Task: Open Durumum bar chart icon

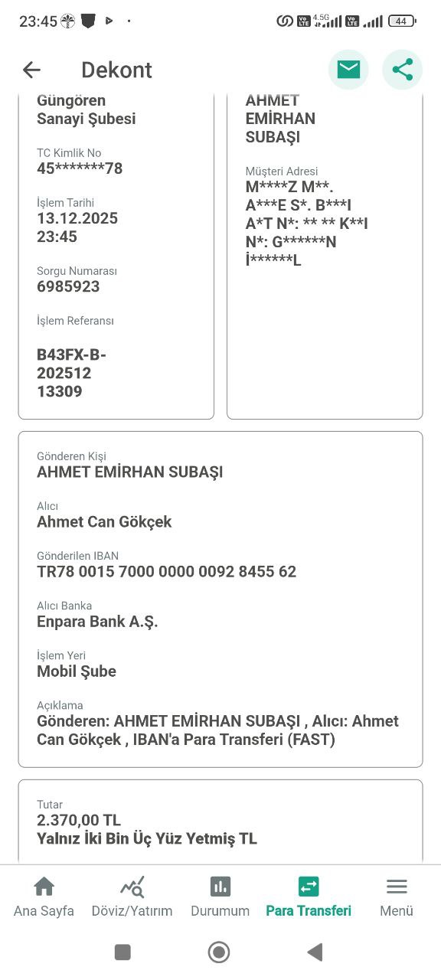Action: [220, 887]
